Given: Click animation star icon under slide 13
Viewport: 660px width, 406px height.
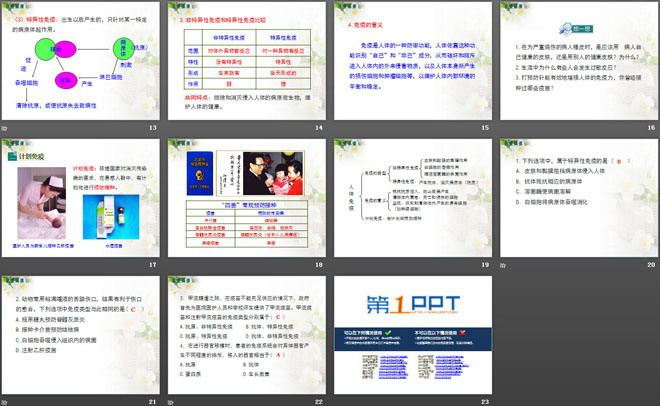Looking at the screenshot, I should pyautogui.click(x=5, y=128).
